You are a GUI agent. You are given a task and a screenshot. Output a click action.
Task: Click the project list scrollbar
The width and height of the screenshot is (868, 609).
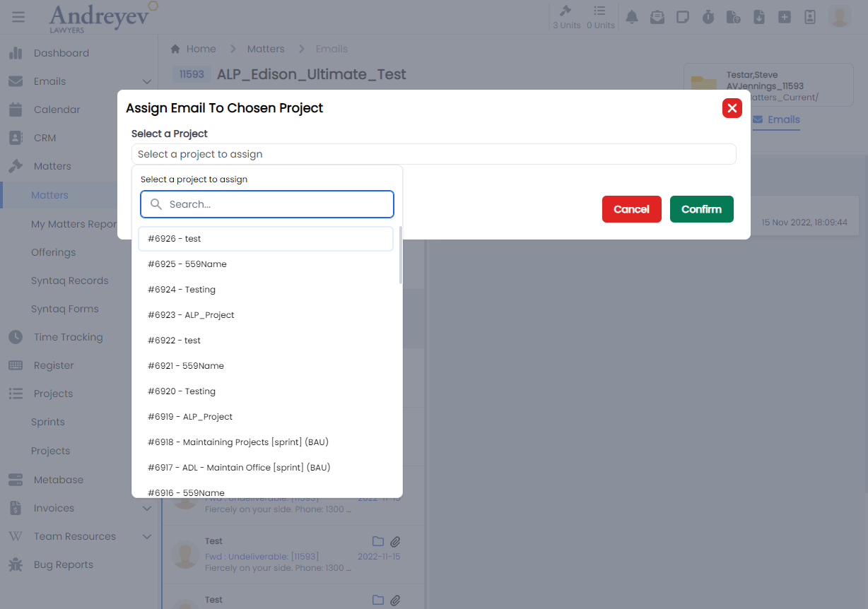point(401,256)
